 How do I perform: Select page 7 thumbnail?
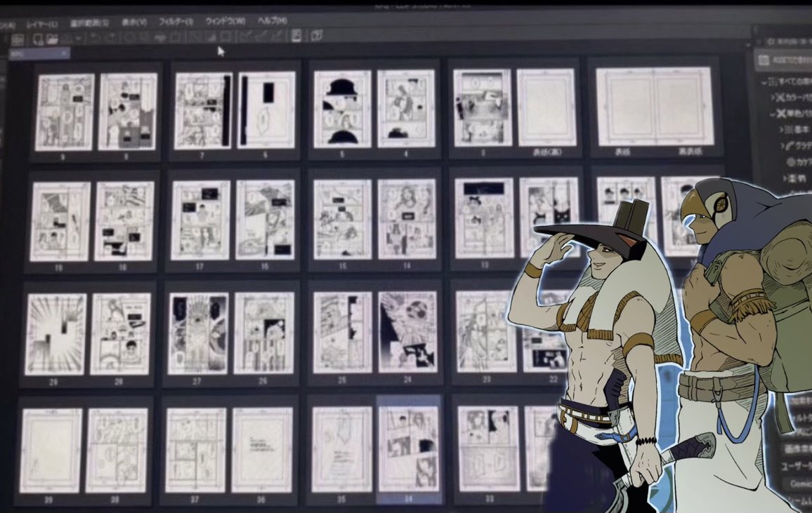(203, 110)
